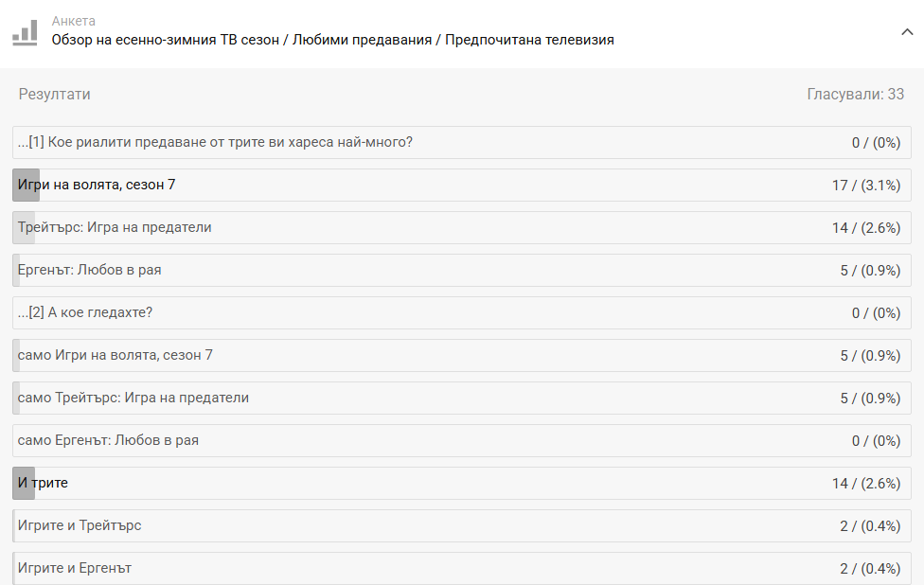Select 'само Игри на волята, сезон 7' row

115,355
